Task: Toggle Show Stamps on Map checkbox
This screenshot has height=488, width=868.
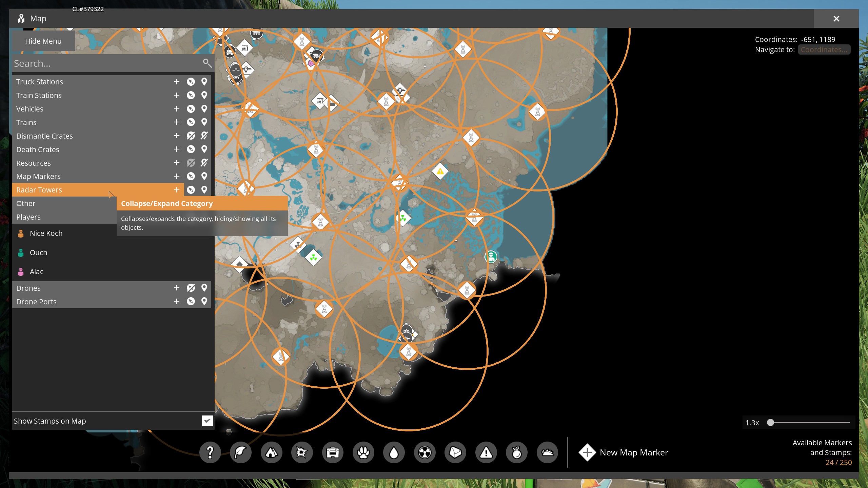Action: 207,421
